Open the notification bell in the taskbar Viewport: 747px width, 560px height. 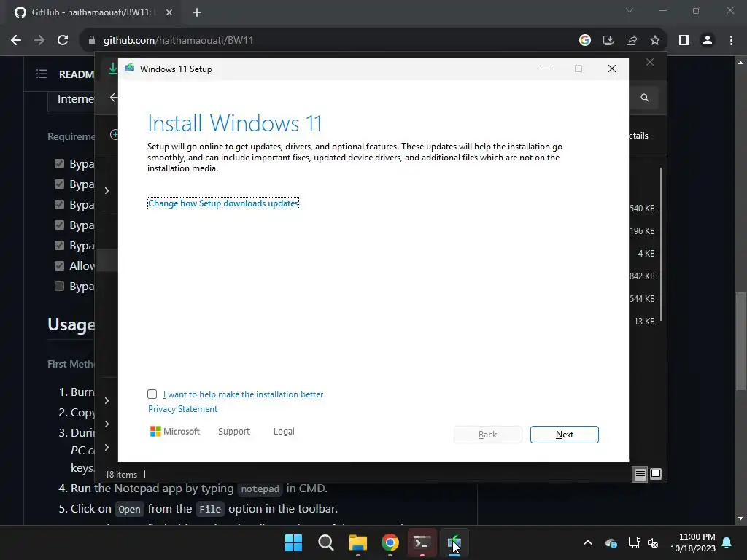[727, 542]
